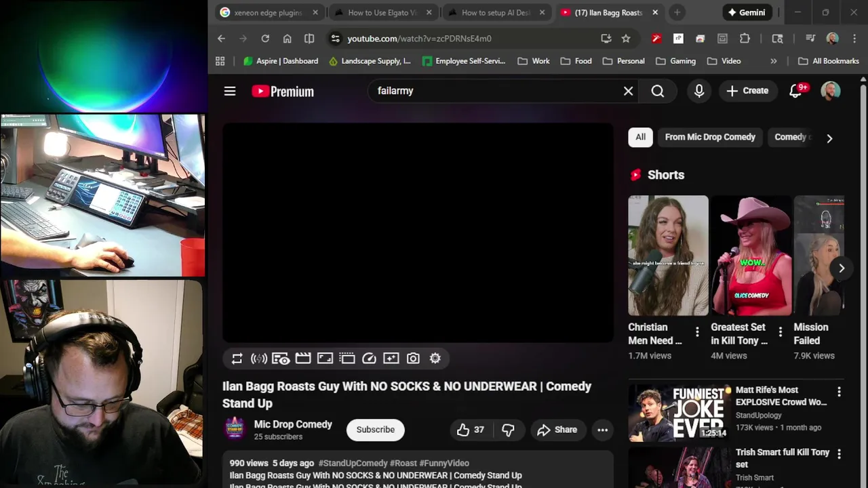Open Gemini in Chrome

[x=746, y=12]
